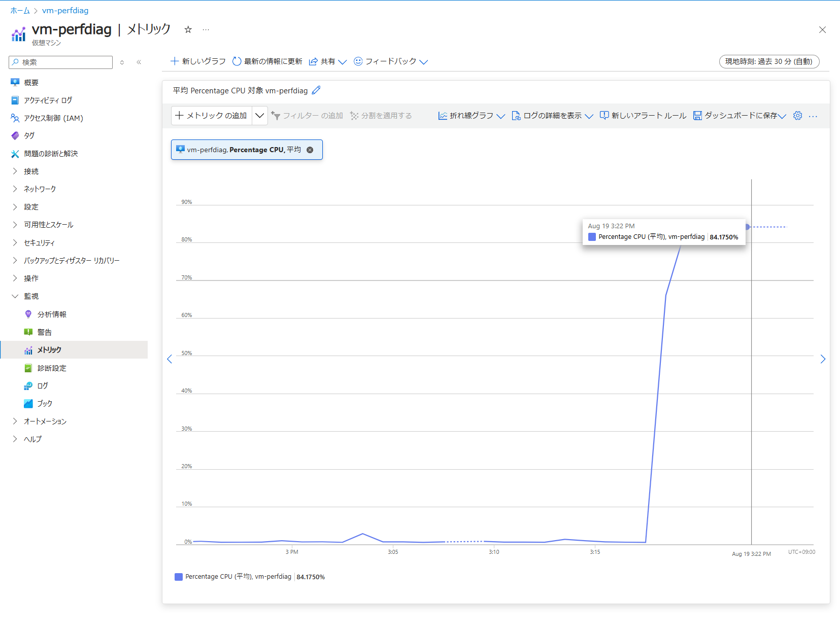Click the legend color swatch for Percentage CPU
This screenshot has height=634, width=840.
[x=179, y=577]
